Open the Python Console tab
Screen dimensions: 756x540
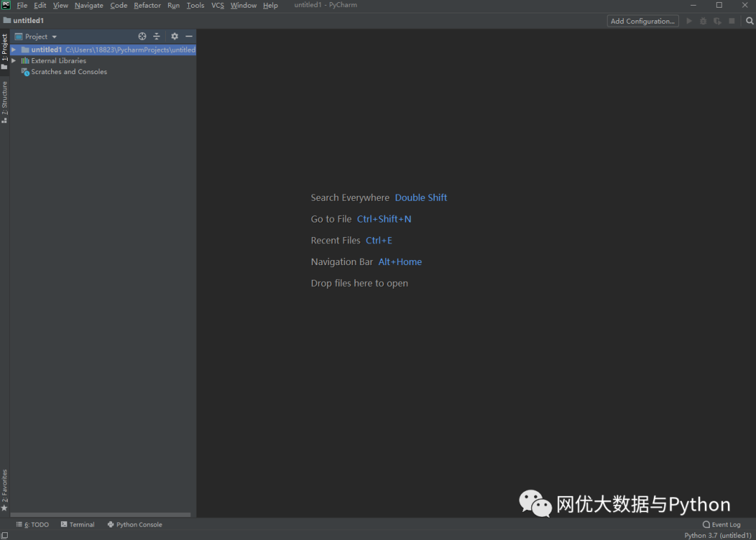[x=134, y=525]
